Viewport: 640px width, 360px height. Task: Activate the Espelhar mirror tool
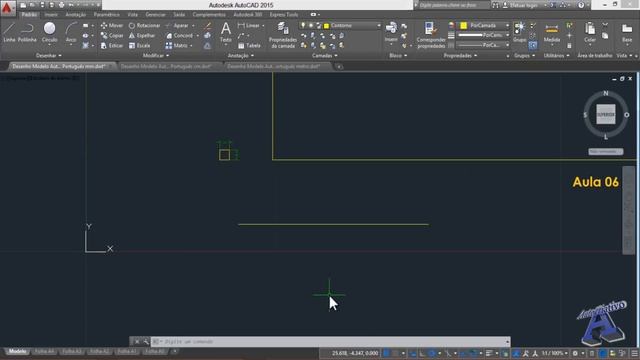[x=142, y=36]
